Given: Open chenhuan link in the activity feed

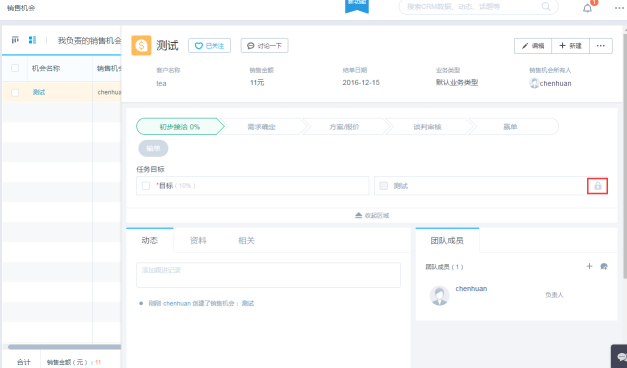Looking at the screenshot, I should point(177,303).
